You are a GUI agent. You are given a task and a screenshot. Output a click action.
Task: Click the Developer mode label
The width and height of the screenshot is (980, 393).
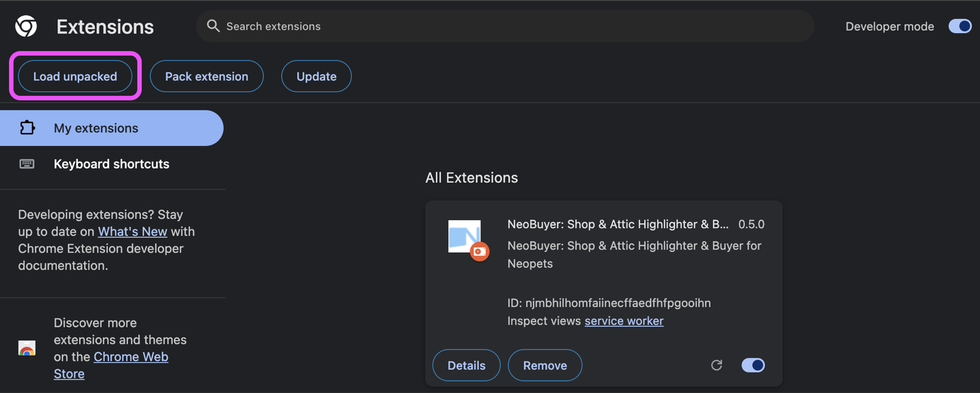890,26
